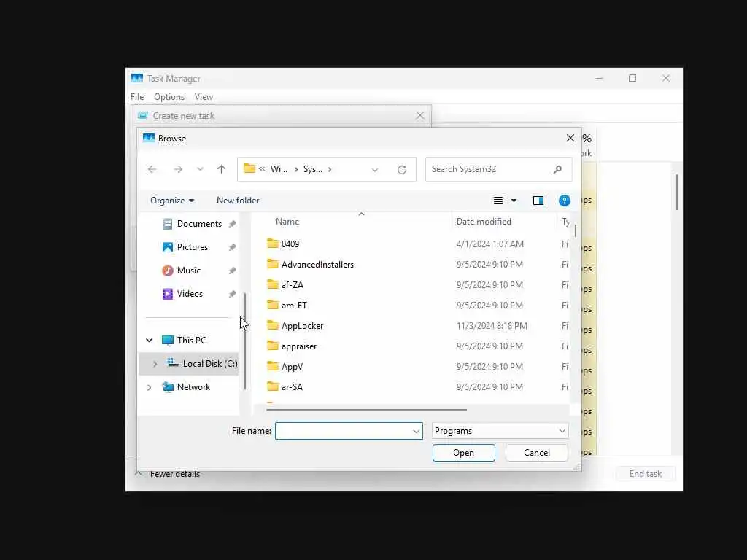Click End task in Task Manager
This screenshot has width=747, height=560.
click(646, 474)
